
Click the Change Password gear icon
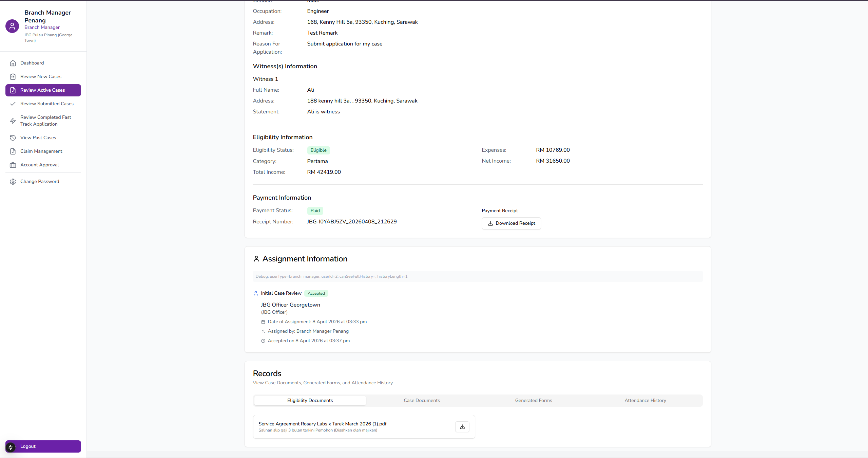pos(13,182)
